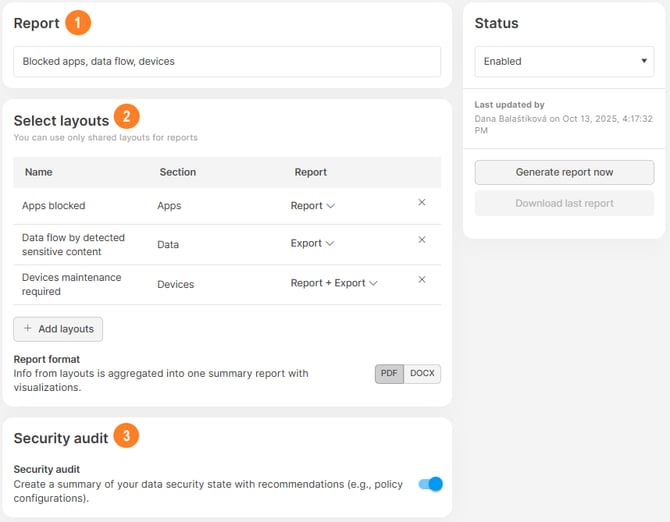This screenshot has height=522, width=670.
Task: Remove the Data flow layout row
Action: (421, 240)
